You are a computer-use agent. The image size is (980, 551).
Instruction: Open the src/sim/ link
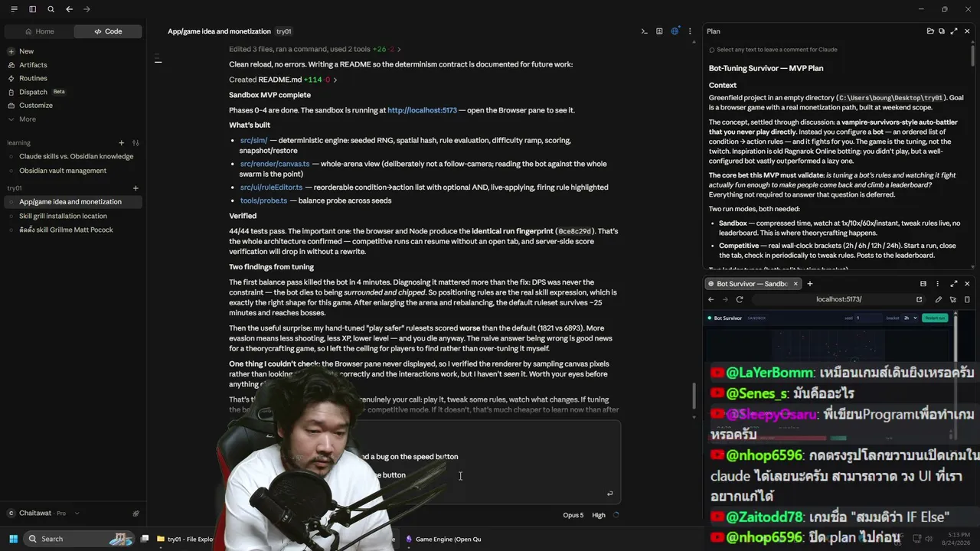(253, 141)
